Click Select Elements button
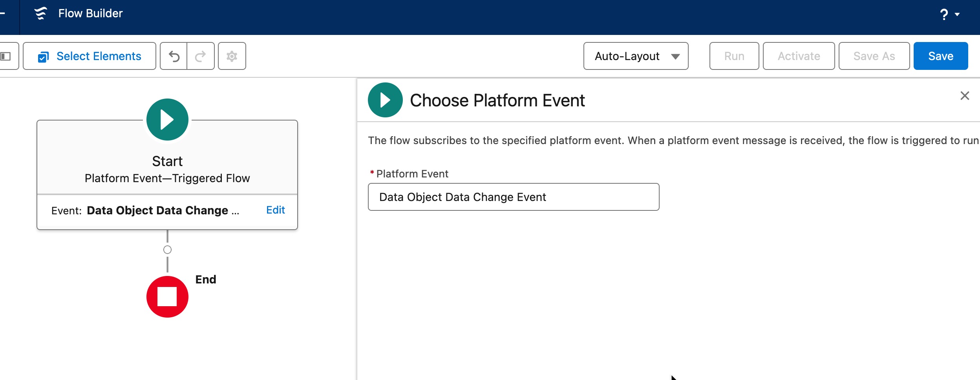 pyautogui.click(x=90, y=56)
